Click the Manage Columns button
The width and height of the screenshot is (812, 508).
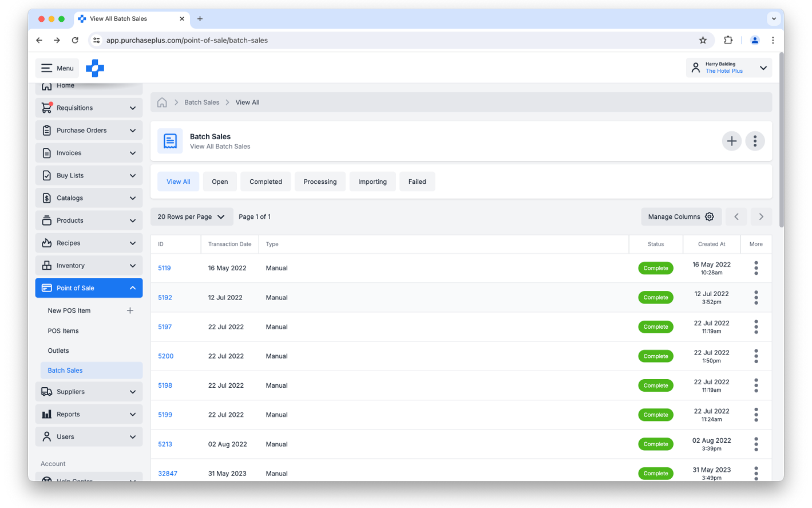pos(681,216)
